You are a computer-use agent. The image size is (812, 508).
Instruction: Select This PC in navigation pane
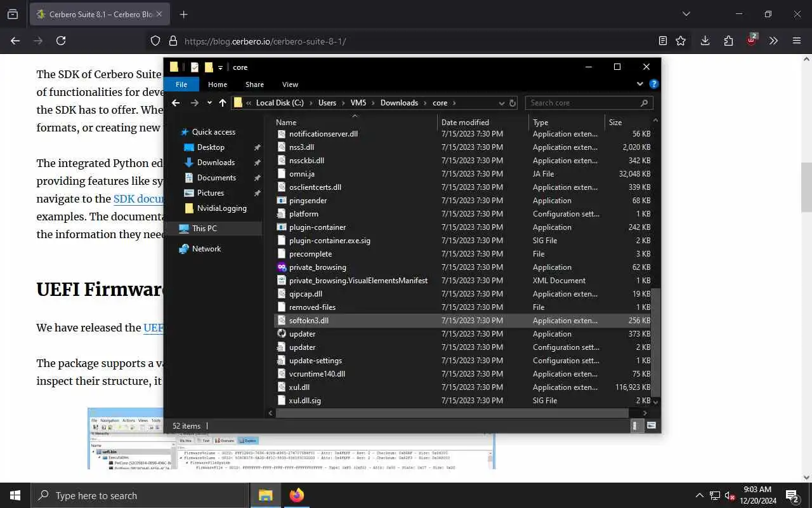pyautogui.click(x=214, y=229)
